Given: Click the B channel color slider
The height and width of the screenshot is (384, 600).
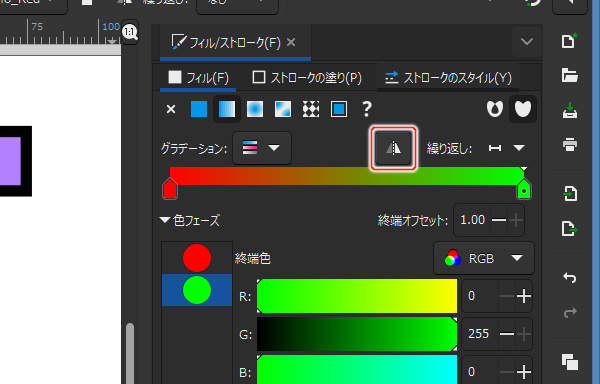Looking at the screenshot, I should tap(357, 369).
